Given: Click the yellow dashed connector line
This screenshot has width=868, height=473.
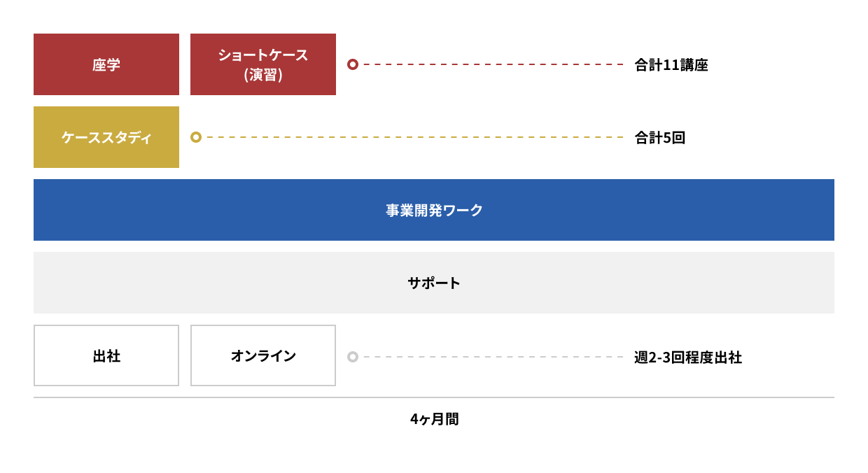Looking at the screenshot, I should click(x=414, y=137).
